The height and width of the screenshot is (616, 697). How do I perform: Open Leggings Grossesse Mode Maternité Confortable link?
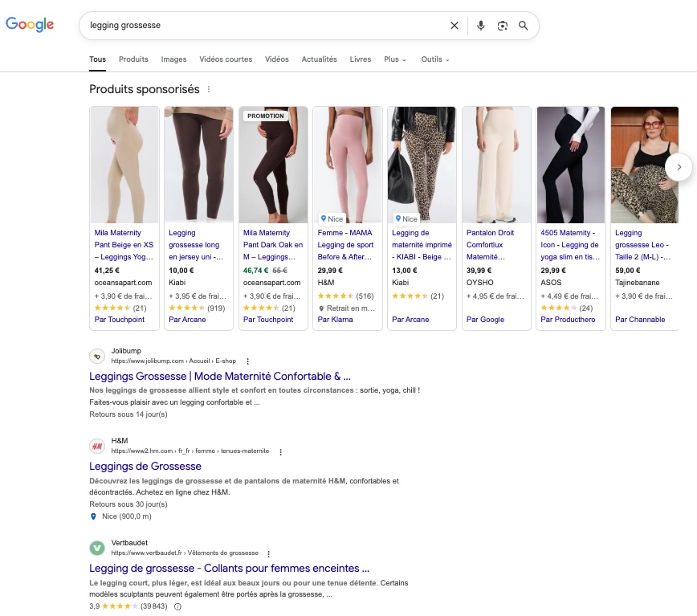(220, 377)
